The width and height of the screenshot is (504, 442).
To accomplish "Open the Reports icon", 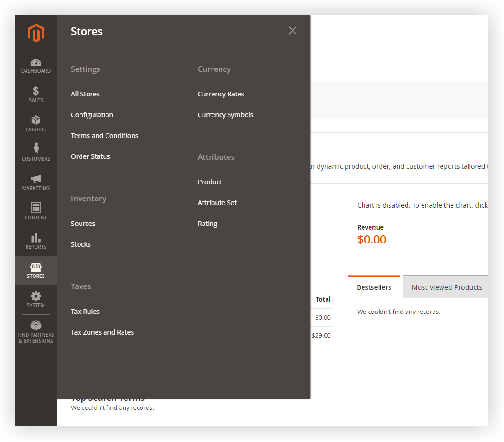I will coord(35,240).
